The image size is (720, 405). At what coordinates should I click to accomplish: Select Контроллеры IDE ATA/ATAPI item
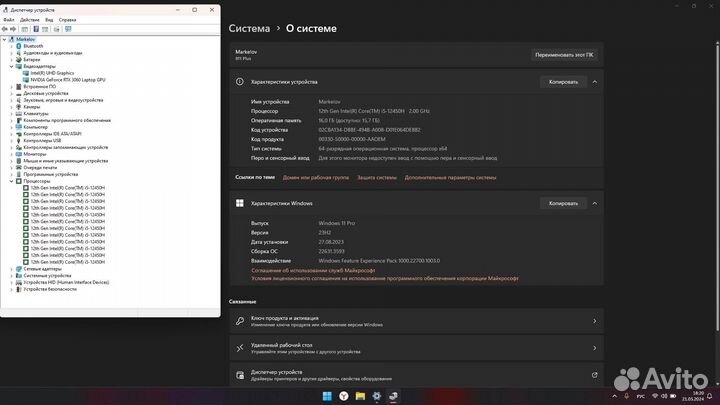[52, 134]
